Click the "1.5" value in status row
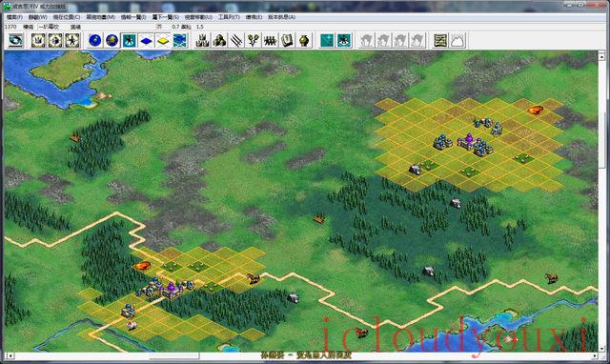 [x=199, y=27]
